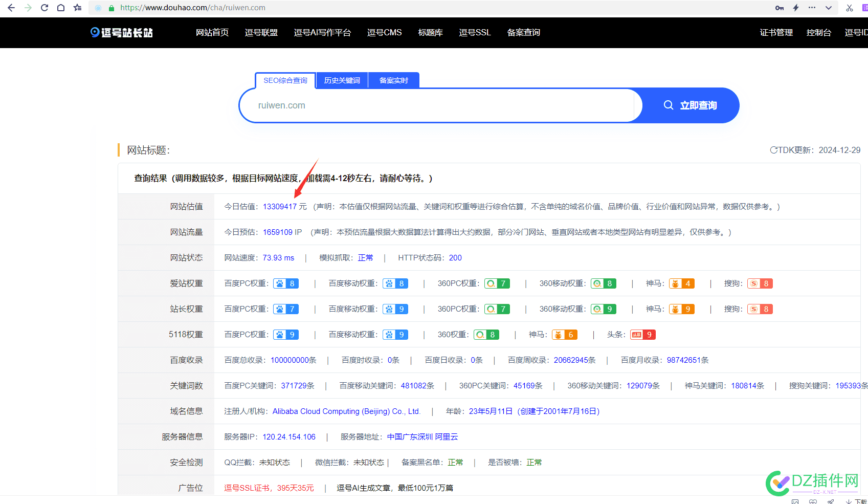
Task: Open the browser home page icon
Action: [61, 8]
